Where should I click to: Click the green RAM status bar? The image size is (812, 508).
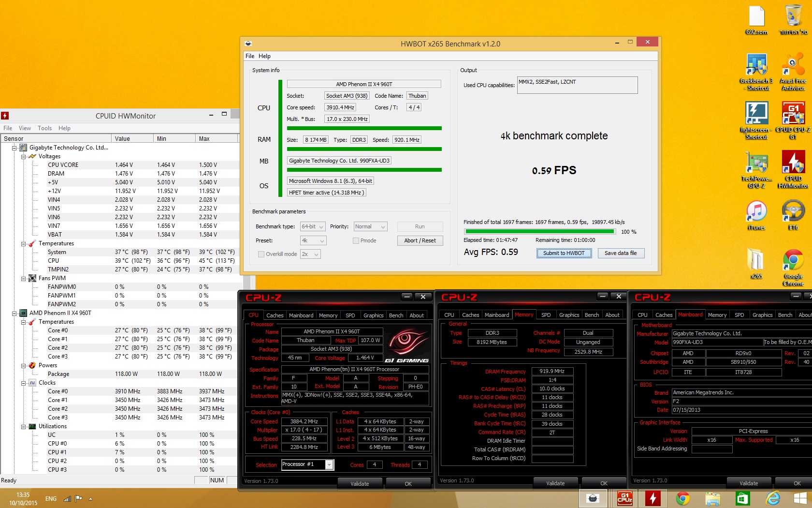364,149
